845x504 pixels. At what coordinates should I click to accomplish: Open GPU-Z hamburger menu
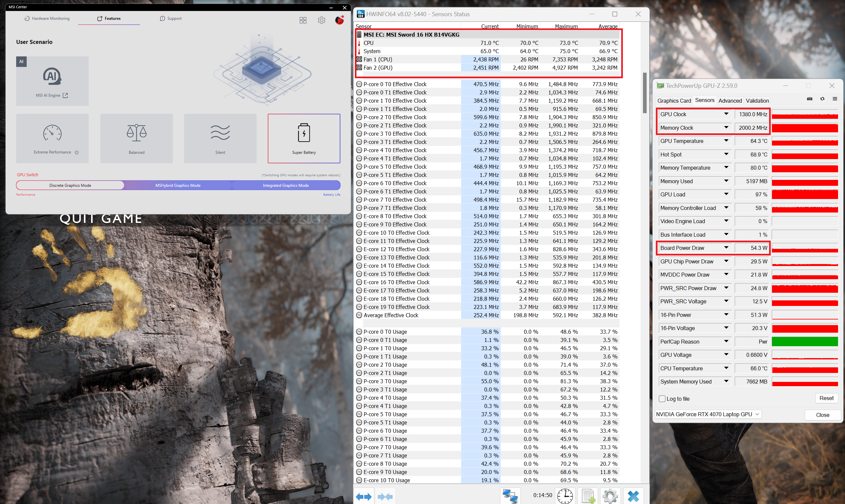(x=835, y=99)
